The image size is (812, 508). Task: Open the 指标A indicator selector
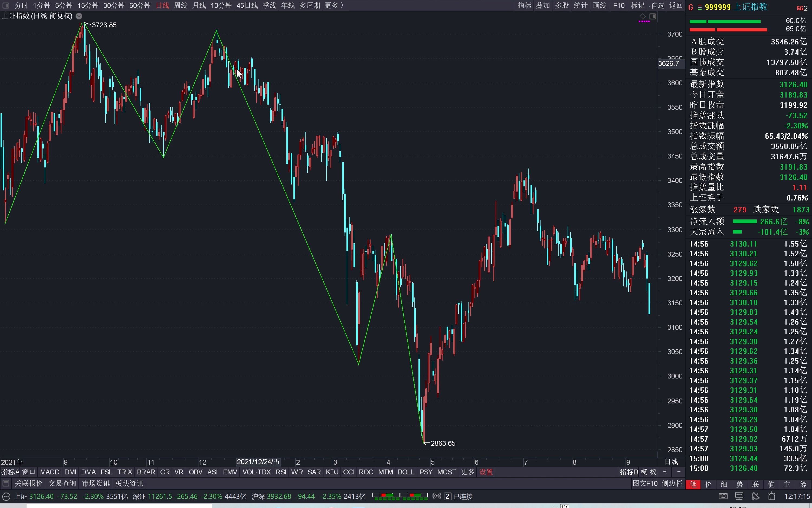point(10,472)
